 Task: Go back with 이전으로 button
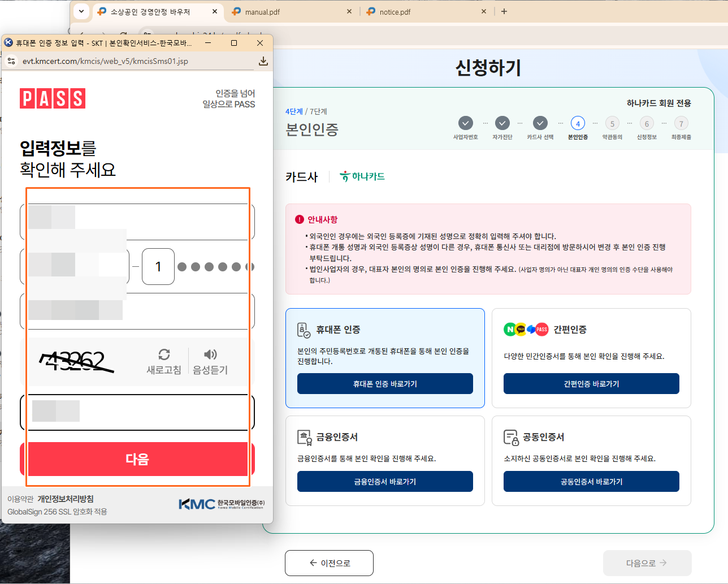click(329, 563)
